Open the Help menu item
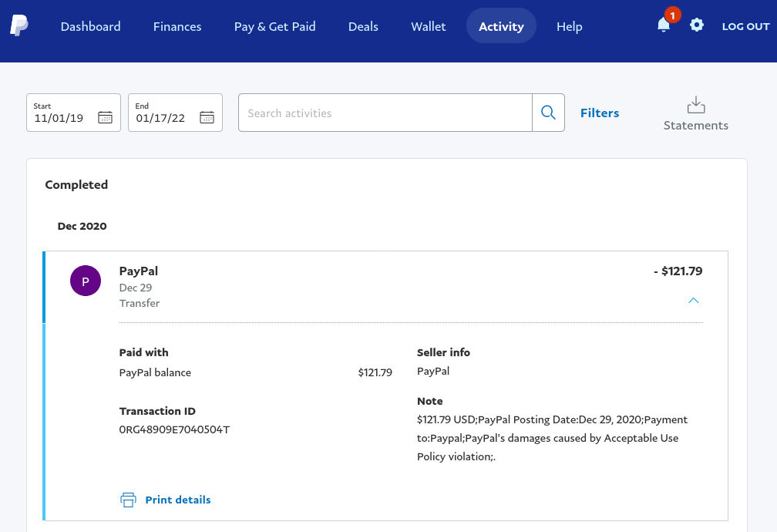This screenshot has height=532, width=777. 569,26
